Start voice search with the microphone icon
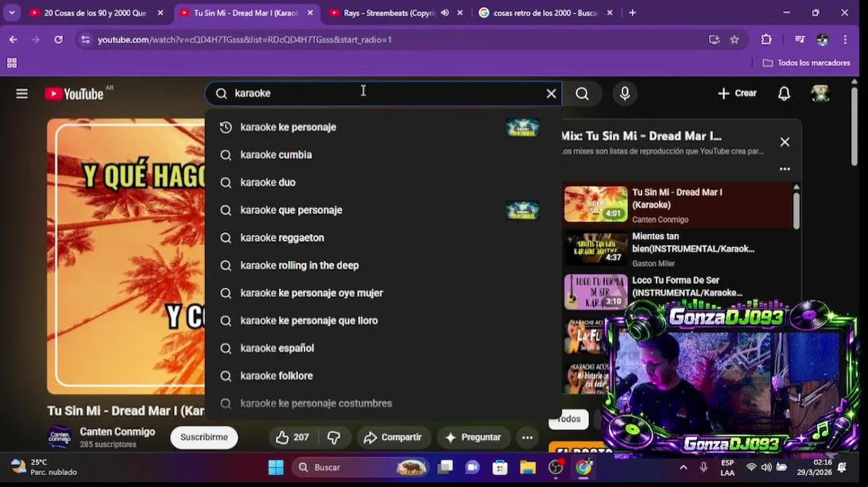 tap(625, 94)
